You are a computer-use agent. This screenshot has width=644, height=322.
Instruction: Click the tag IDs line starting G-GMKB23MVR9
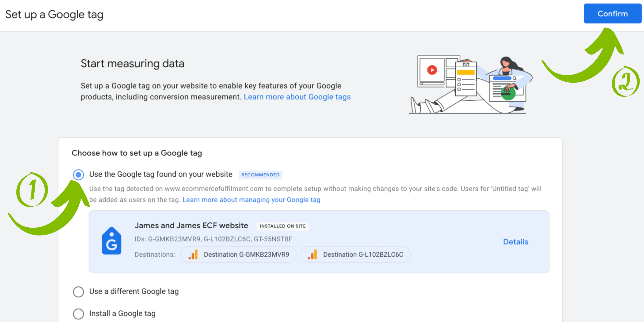(x=214, y=239)
